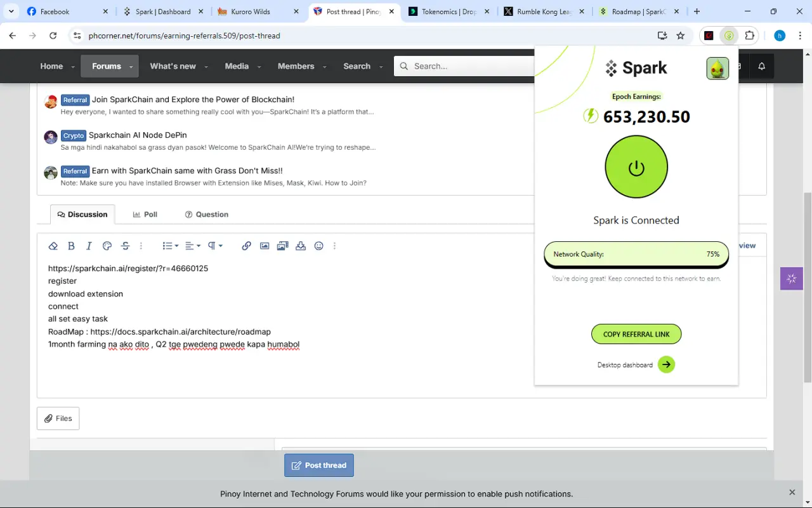The image size is (812, 508).
Task: Click the Network Quality progress bar
Action: click(x=636, y=254)
